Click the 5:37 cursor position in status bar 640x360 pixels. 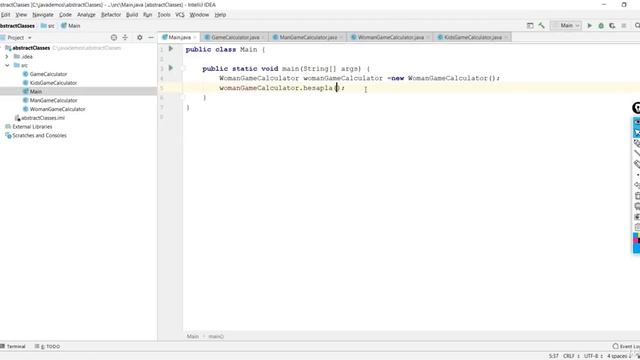pyautogui.click(x=553, y=356)
